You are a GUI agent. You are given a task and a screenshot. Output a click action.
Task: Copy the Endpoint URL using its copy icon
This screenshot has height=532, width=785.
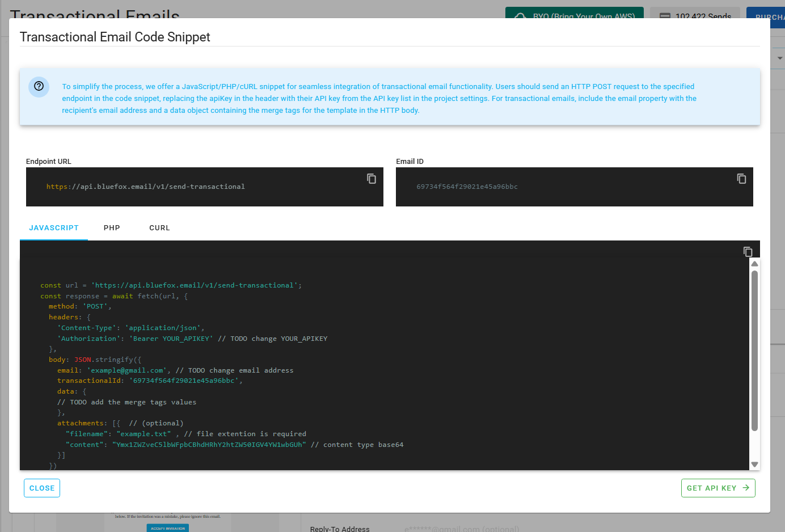click(x=372, y=178)
